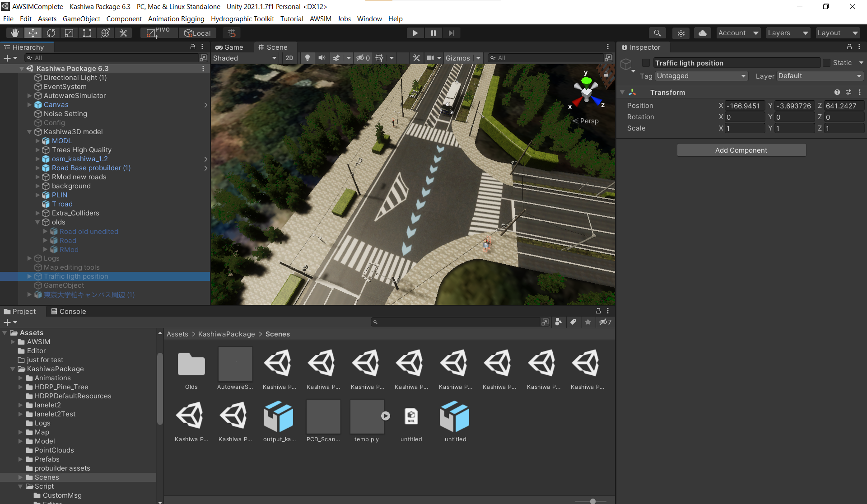Open Gizmos dropdown arrow
This screenshot has height=504, width=867.
pos(478,58)
